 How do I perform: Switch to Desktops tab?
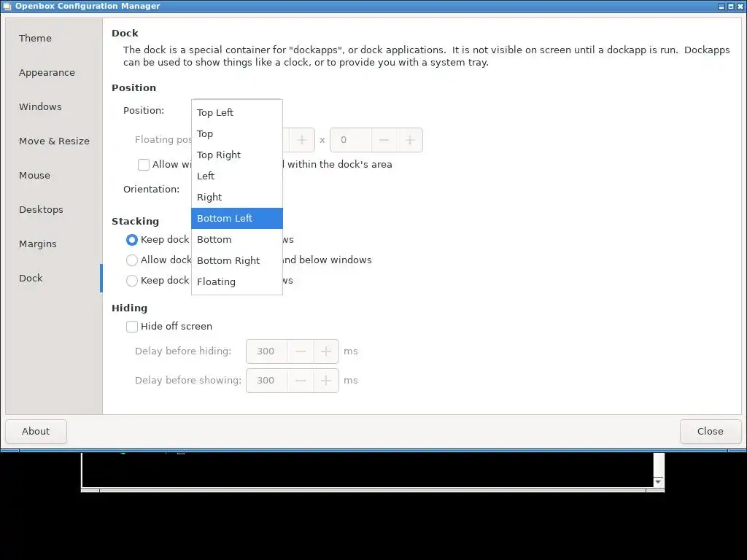(x=54, y=209)
